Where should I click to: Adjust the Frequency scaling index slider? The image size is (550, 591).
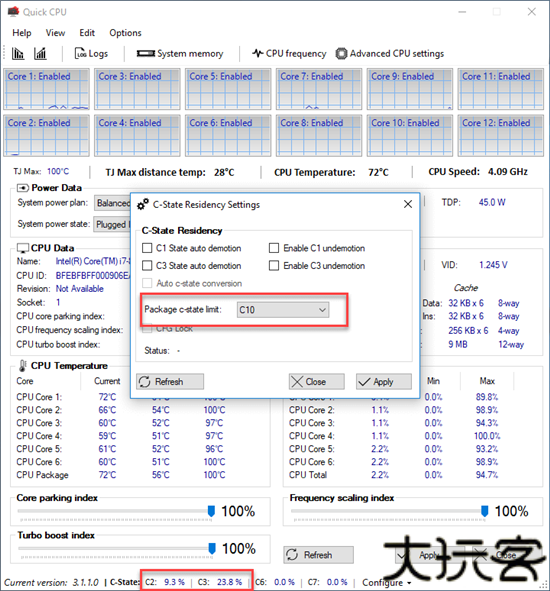(x=485, y=511)
